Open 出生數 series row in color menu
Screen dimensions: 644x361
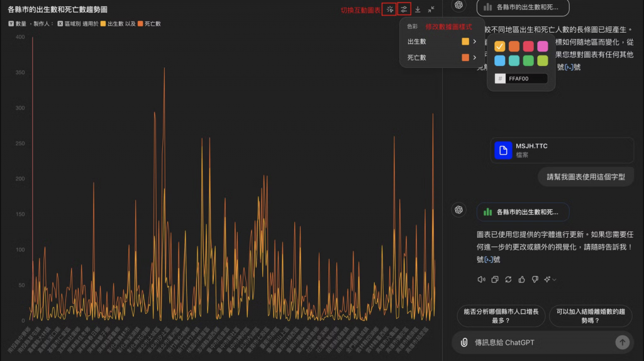click(441, 42)
